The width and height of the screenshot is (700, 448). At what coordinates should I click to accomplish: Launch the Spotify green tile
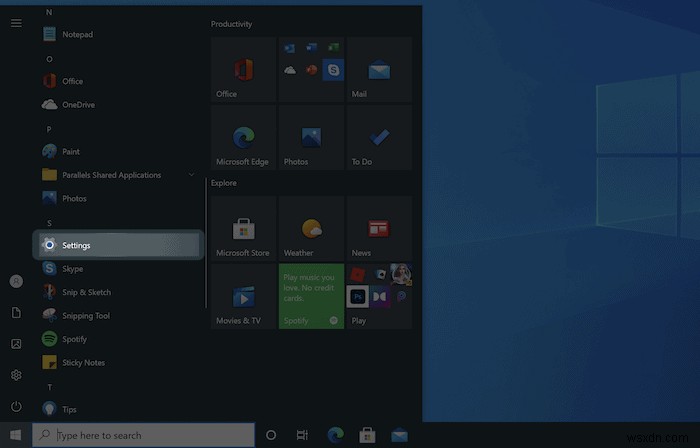[311, 296]
